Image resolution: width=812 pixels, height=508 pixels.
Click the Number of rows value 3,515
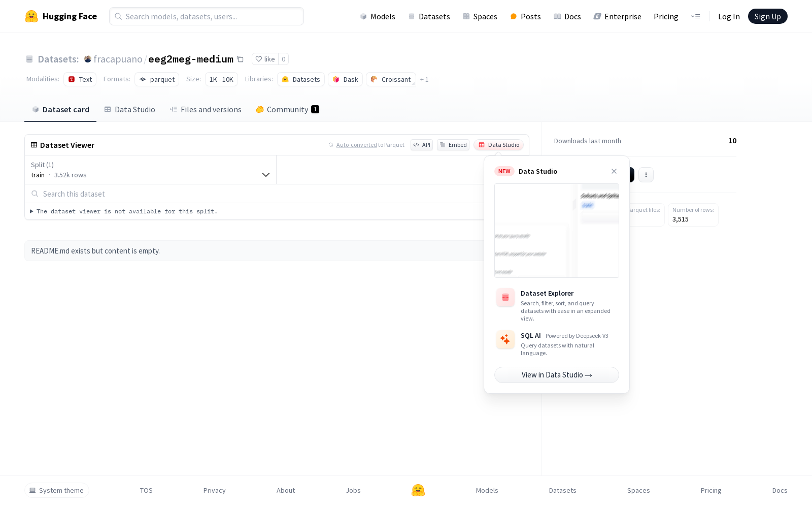[x=681, y=219]
